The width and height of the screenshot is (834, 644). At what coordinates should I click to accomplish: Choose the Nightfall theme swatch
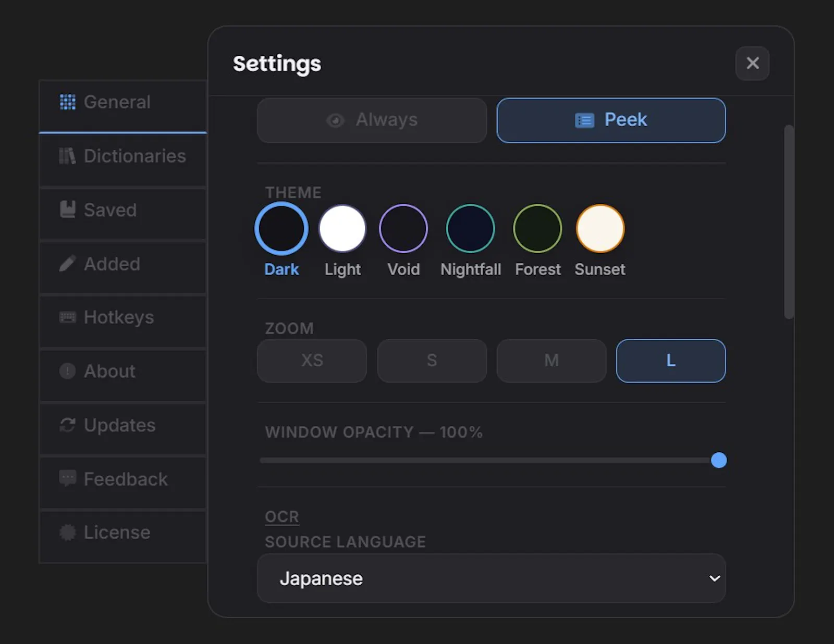coord(470,228)
